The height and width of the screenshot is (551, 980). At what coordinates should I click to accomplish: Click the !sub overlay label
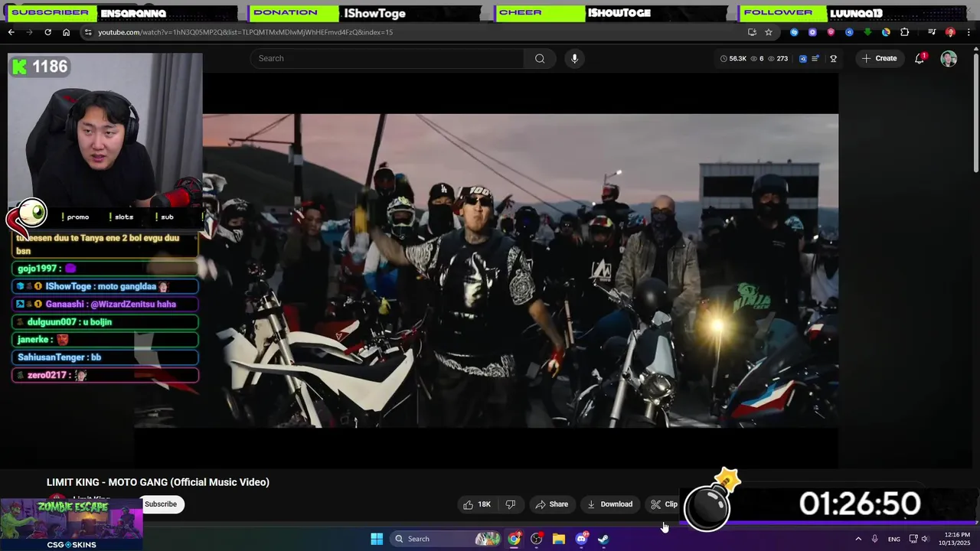(164, 217)
